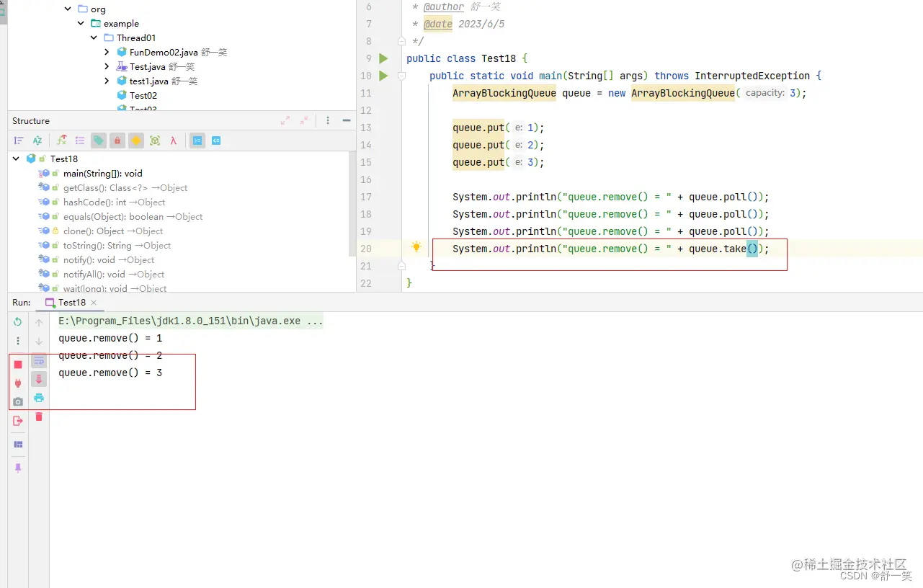This screenshot has width=923, height=588.
Task: Run main method via line 10 gutter arrow
Action: [383, 76]
